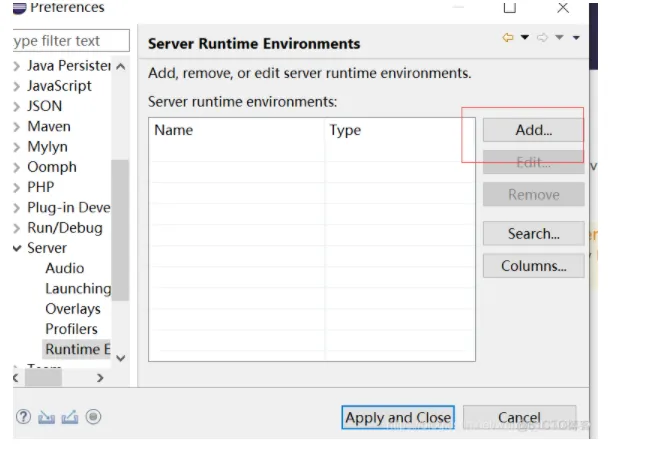Close the Preferences window

[562, 7]
